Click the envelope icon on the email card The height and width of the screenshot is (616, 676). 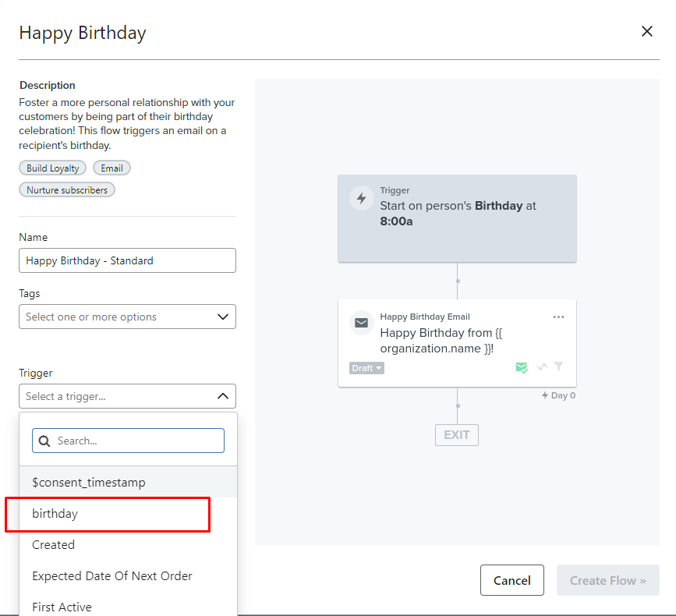(x=361, y=322)
